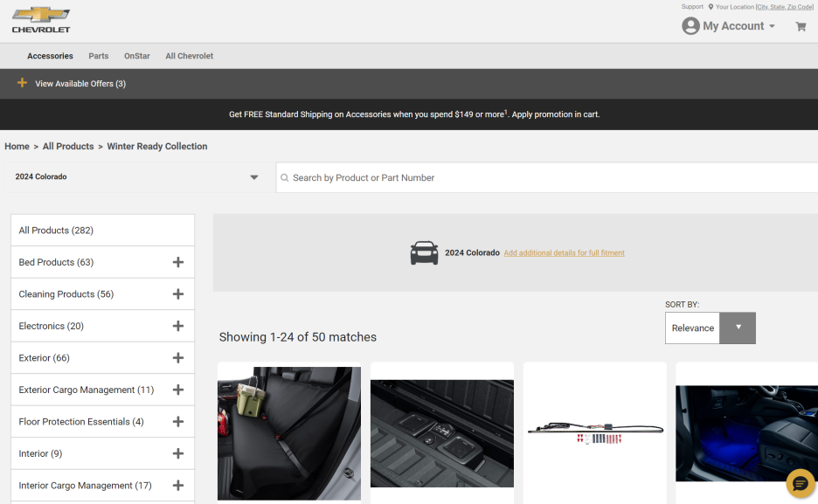Select the Parts nav tab
Screen dimensions: 818x504
click(x=99, y=56)
